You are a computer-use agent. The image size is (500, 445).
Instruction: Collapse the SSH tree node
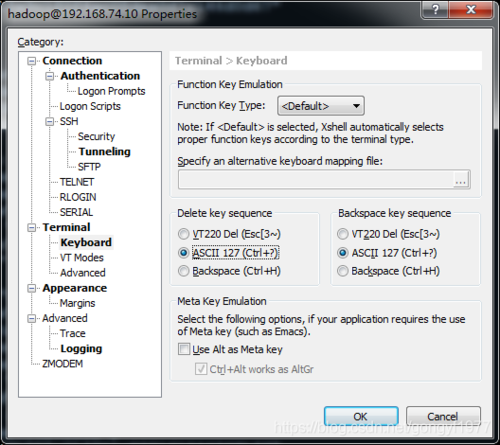(x=49, y=122)
